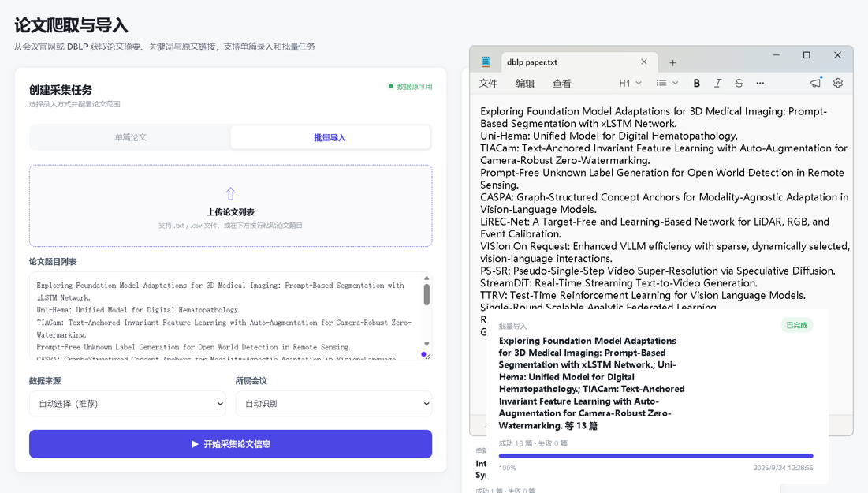Click the line 'Uni-Hema: Unified Model' in Notepad
Viewport: 868px width, 493px height.
(609, 136)
